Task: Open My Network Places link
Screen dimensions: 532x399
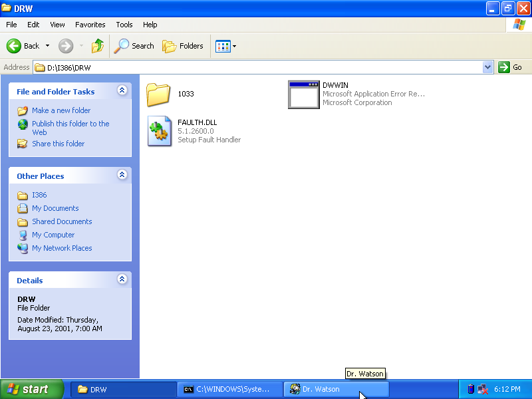Action: point(62,248)
